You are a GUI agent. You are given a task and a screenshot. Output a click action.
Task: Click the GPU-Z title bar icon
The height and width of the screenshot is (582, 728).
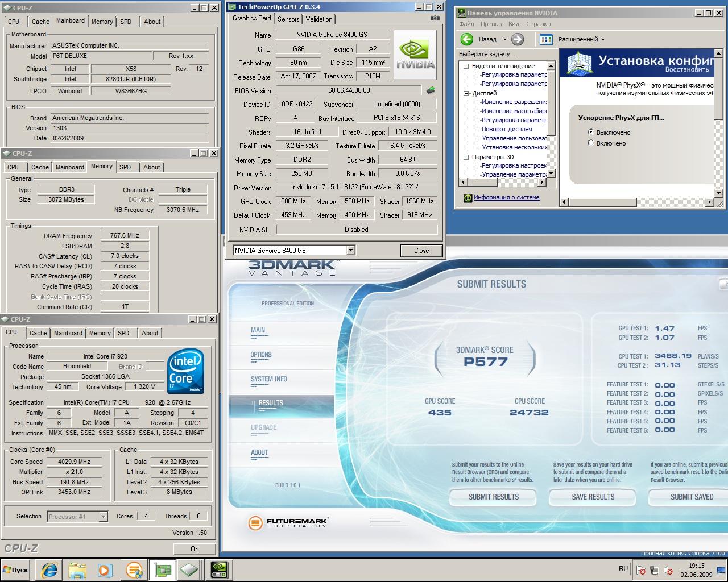point(231,7)
